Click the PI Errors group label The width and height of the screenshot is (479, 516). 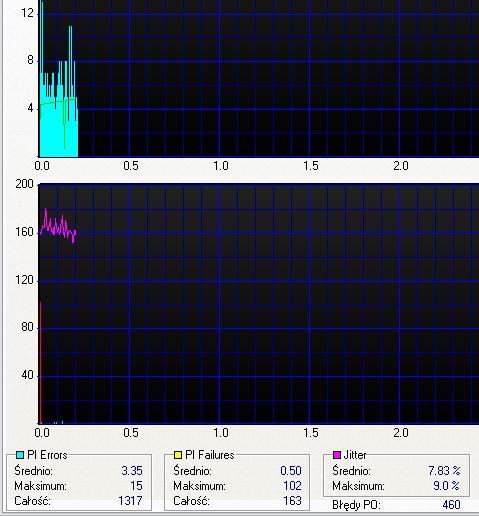click(x=47, y=455)
